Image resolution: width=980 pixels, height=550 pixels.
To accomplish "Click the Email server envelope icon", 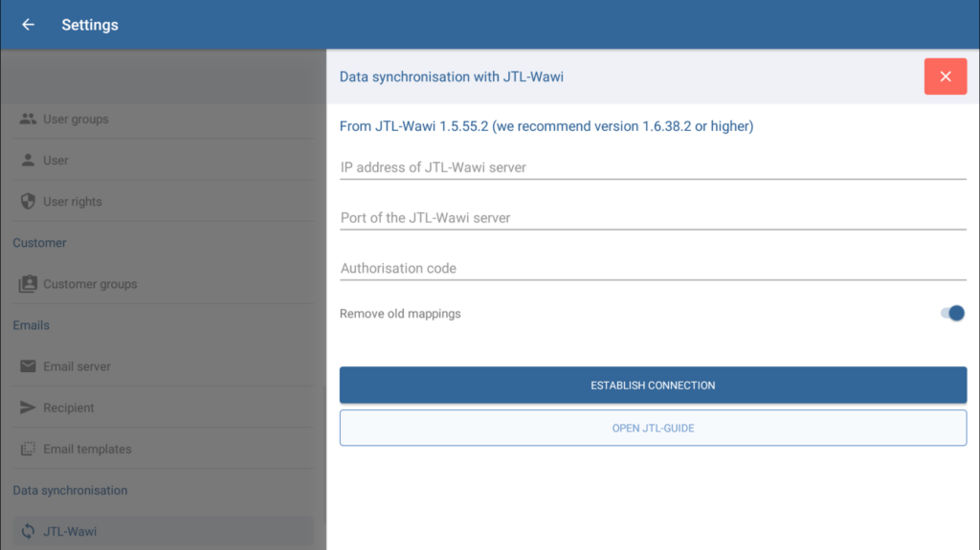I will 28,366.
